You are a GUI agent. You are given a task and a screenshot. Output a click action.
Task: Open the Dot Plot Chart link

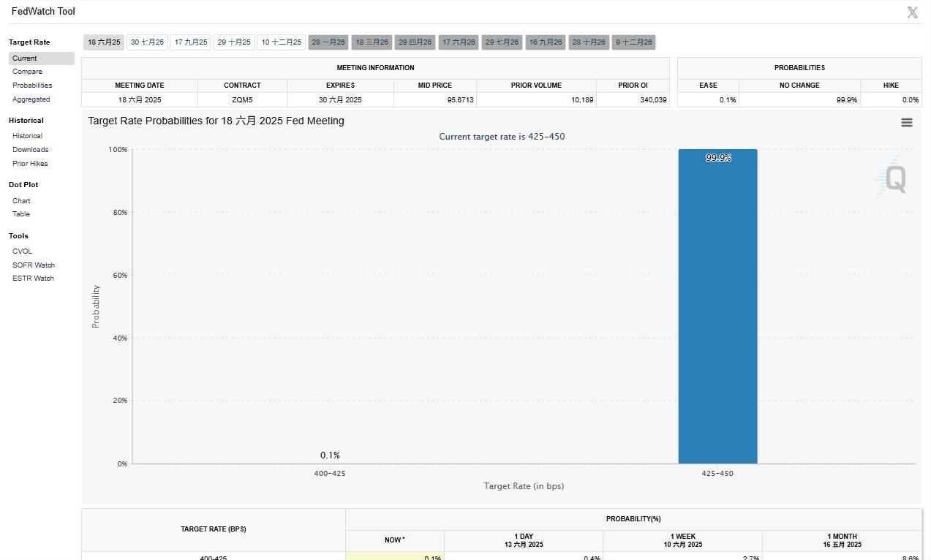[21, 201]
